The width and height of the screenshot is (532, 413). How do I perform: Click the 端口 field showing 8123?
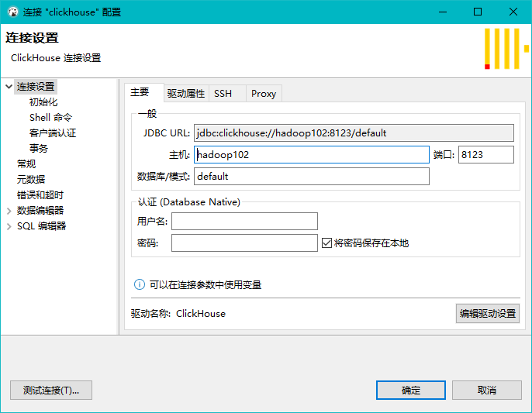click(x=485, y=155)
